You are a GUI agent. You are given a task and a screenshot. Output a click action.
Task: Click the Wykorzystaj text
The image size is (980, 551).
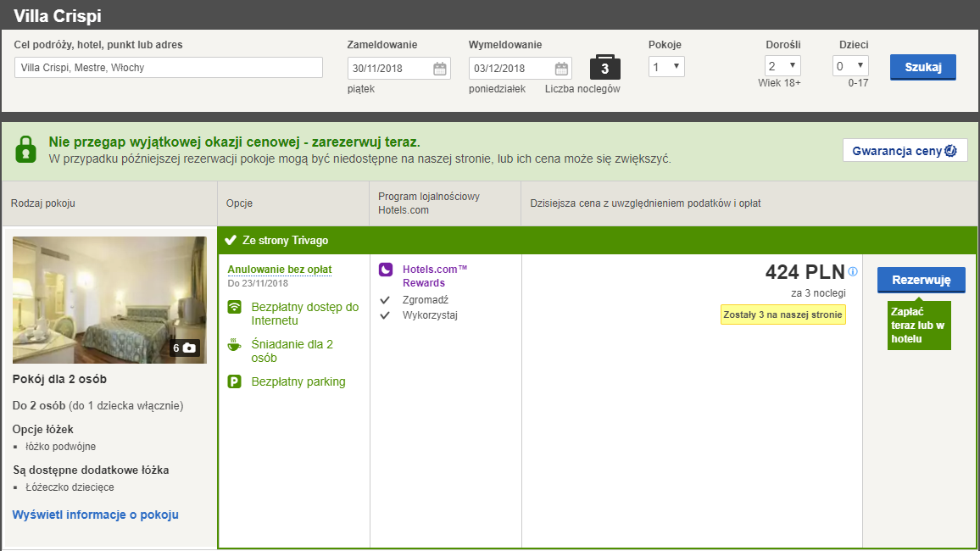(x=430, y=314)
